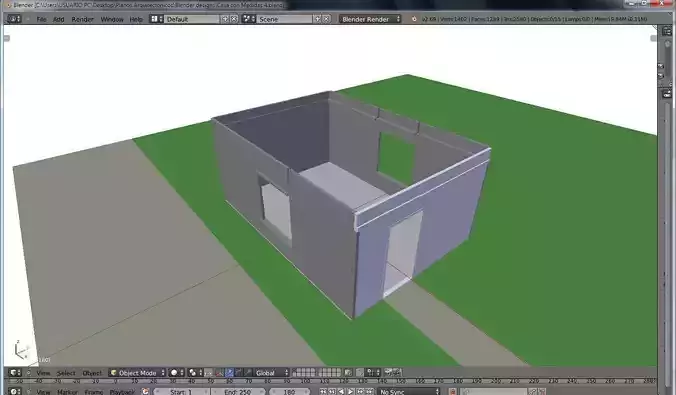Viewport: 676px width, 395px height.
Task: Open the File menu
Action: click(41, 19)
